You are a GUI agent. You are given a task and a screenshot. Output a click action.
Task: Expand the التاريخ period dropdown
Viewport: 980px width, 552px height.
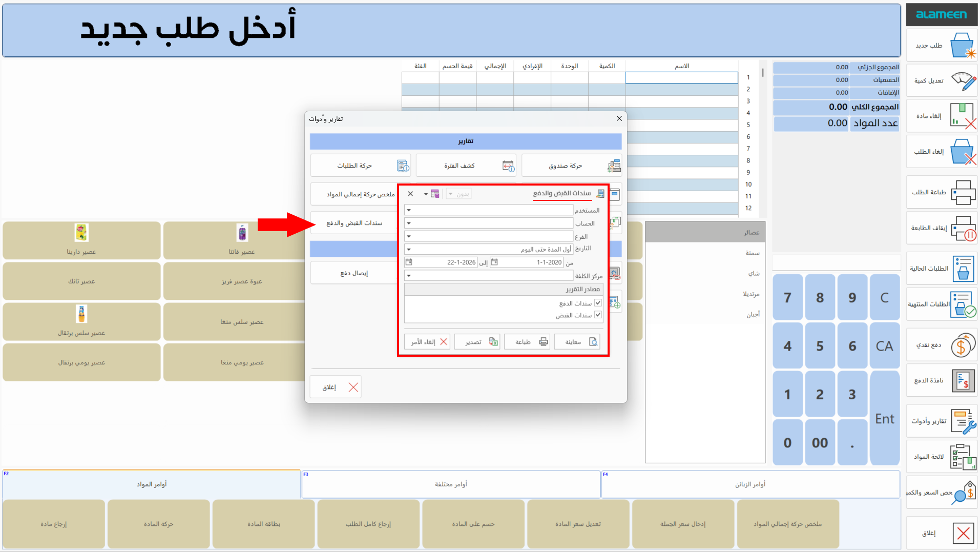click(x=409, y=250)
